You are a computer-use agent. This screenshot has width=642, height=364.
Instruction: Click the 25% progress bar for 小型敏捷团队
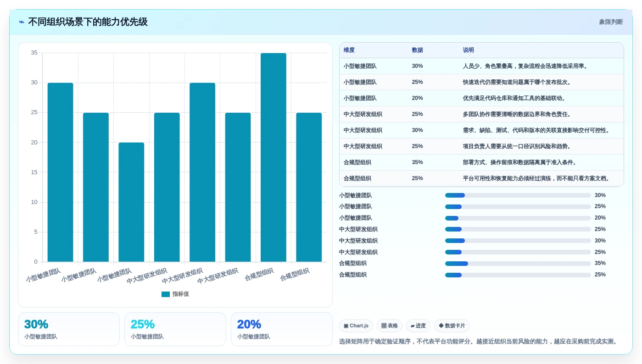pos(518,207)
